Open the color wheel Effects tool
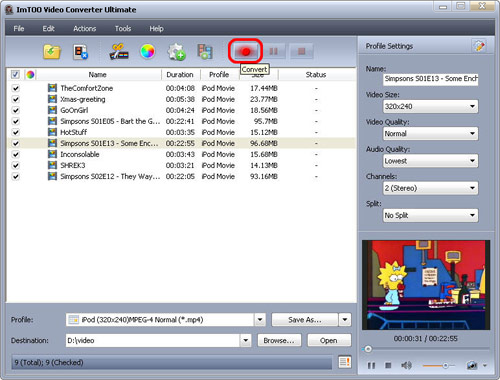Image resolution: width=500 pixels, height=380 pixels. coord(147,52)
